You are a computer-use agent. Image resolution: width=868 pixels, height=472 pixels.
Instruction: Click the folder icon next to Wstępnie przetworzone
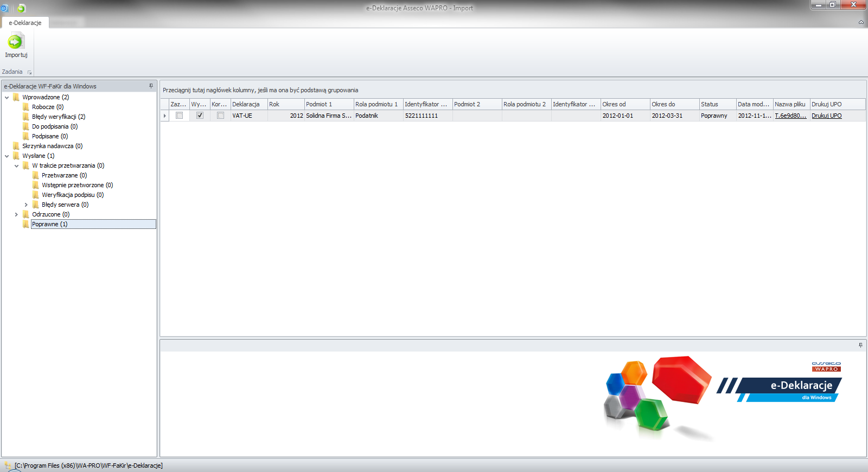[35, 185]
